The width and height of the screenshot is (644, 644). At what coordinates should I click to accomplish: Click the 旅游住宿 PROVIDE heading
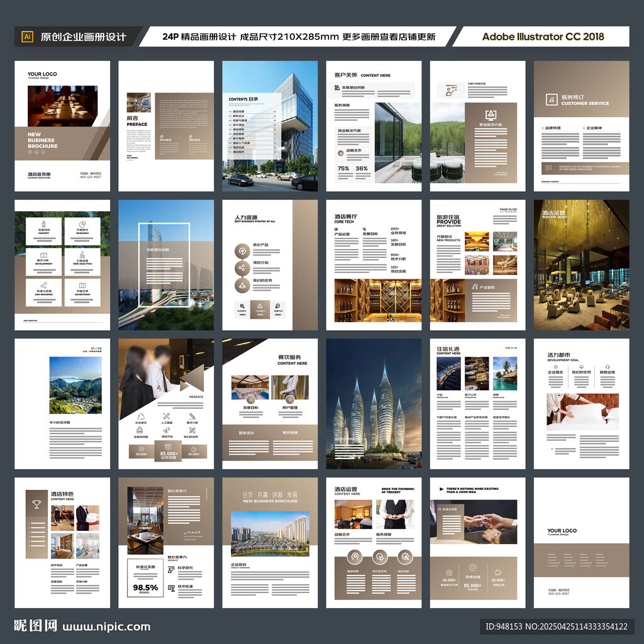click(x=448, y=220)
